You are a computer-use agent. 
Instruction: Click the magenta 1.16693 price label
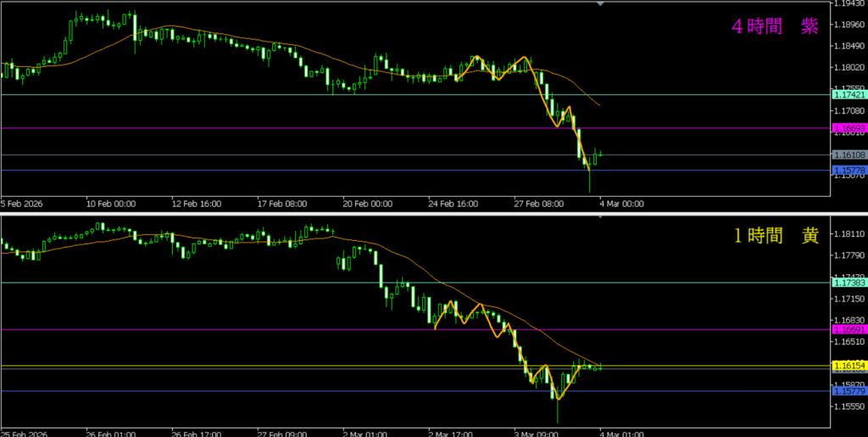849,129
